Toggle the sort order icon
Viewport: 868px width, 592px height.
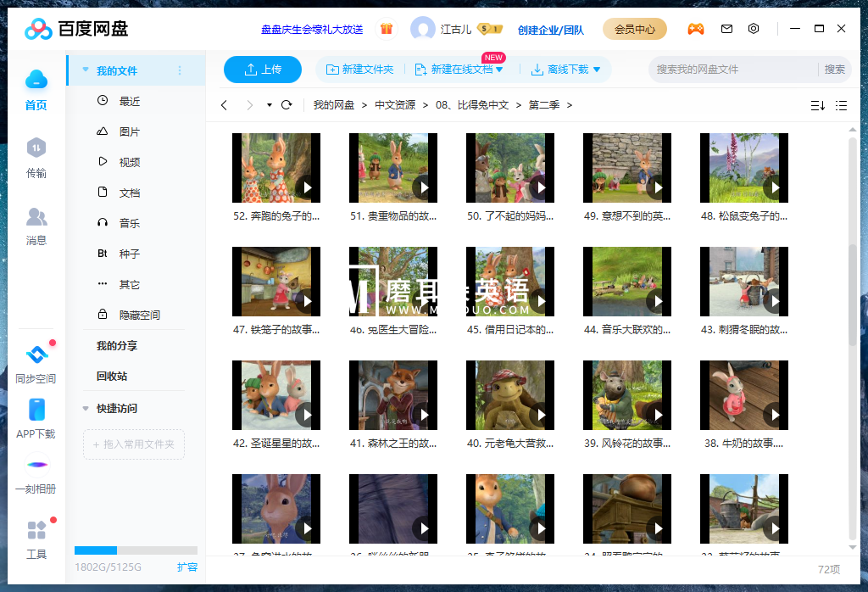(817, 105)
